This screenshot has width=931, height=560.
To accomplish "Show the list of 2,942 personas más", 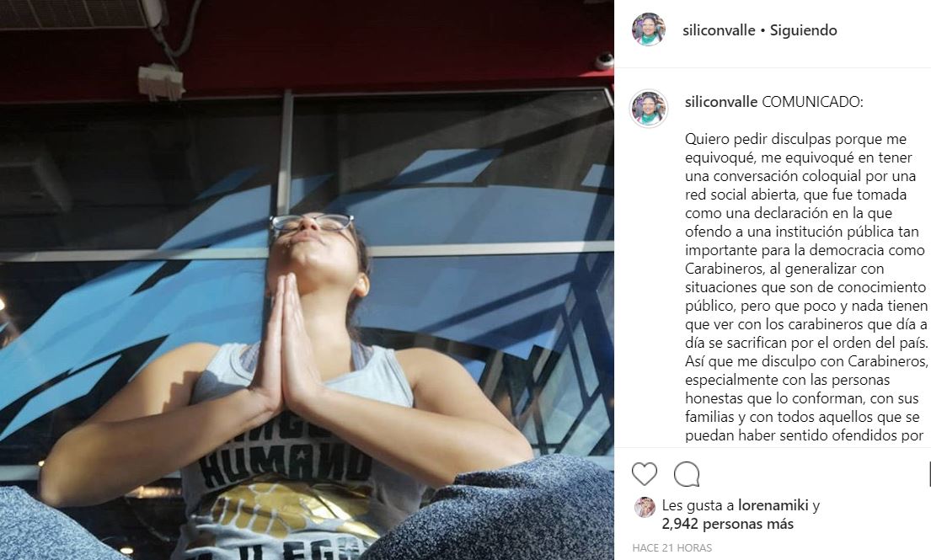I will point(727,525).
